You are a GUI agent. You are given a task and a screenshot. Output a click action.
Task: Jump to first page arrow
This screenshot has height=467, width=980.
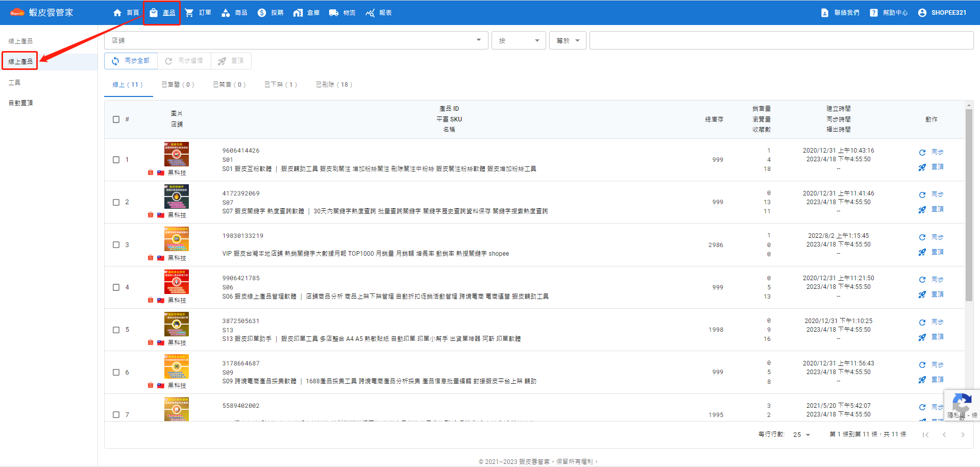point(925,435)
